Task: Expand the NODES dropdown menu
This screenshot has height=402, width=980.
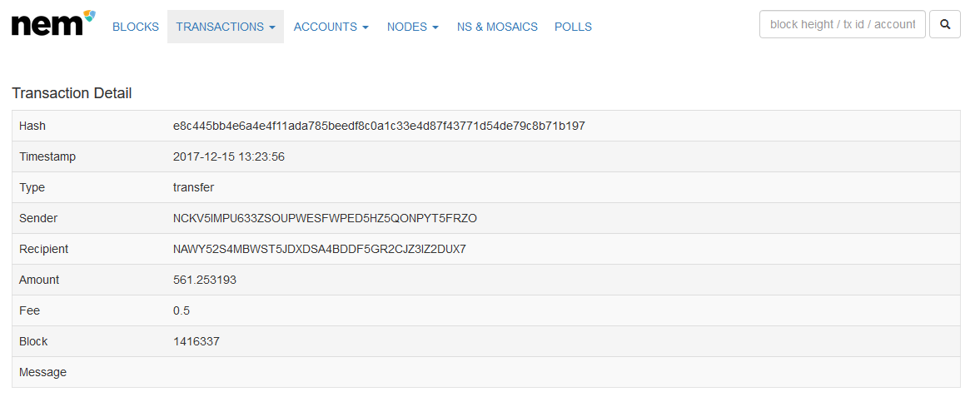Action: pos(412,27)
